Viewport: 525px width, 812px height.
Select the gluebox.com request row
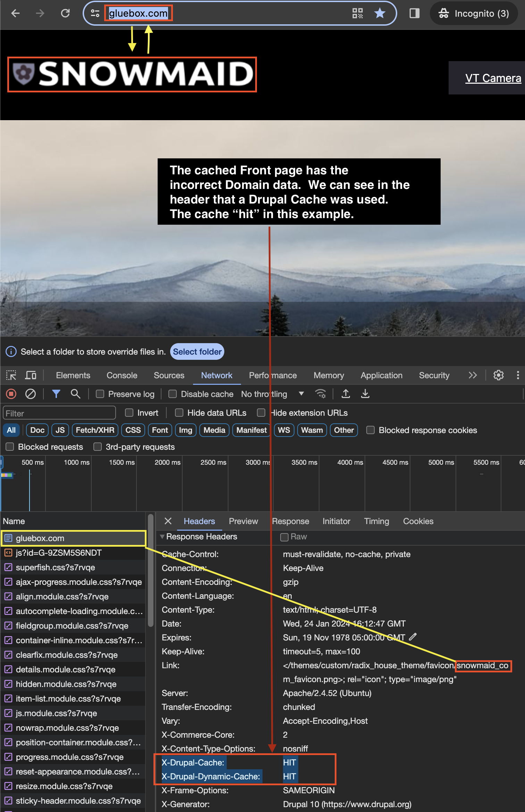74,538
